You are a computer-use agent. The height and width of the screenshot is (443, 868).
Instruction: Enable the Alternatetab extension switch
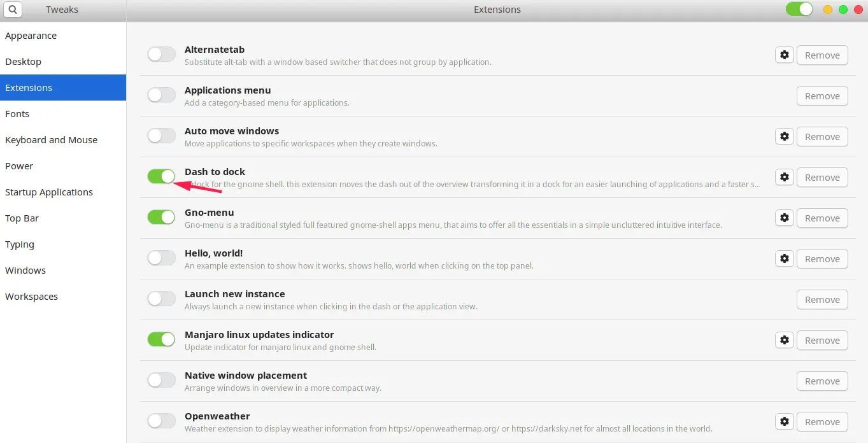click(x=161, y=55)
